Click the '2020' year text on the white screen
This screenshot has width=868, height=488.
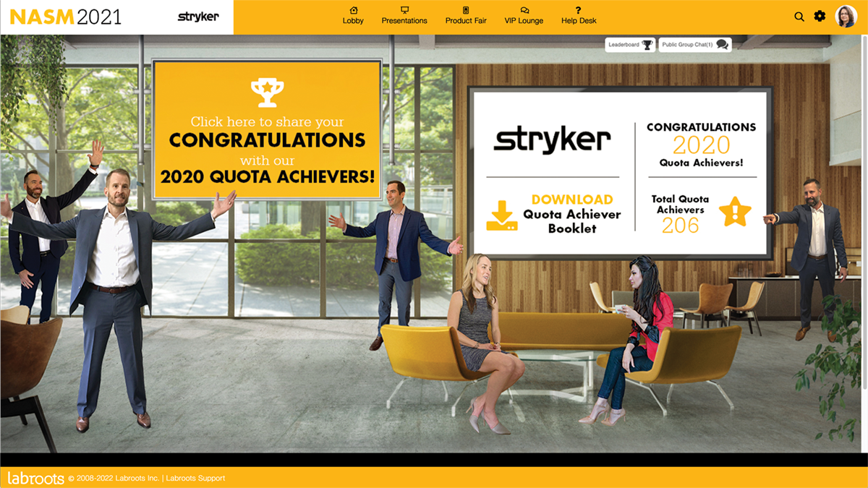coord(701,145)
